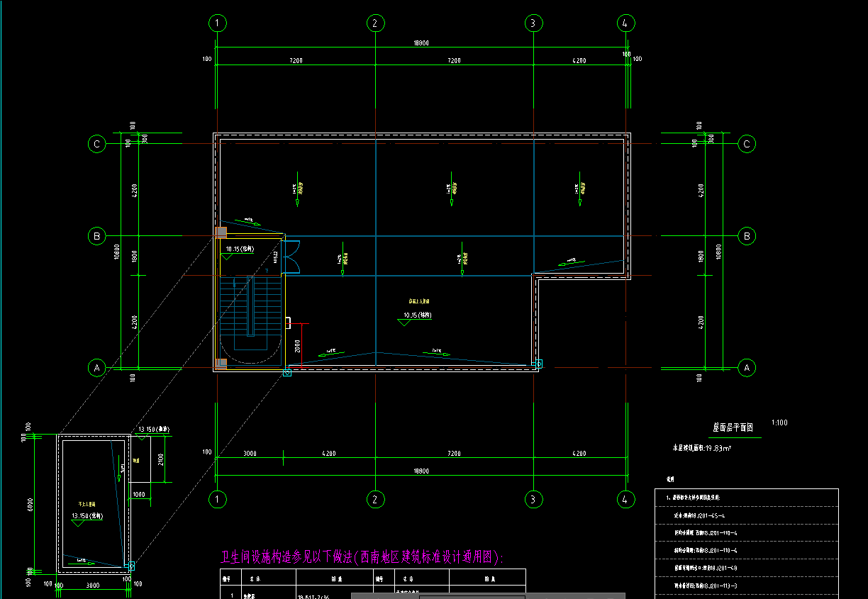Select the top grid bubble numbered 1
The image size is (868, 599).
[218, 23]
